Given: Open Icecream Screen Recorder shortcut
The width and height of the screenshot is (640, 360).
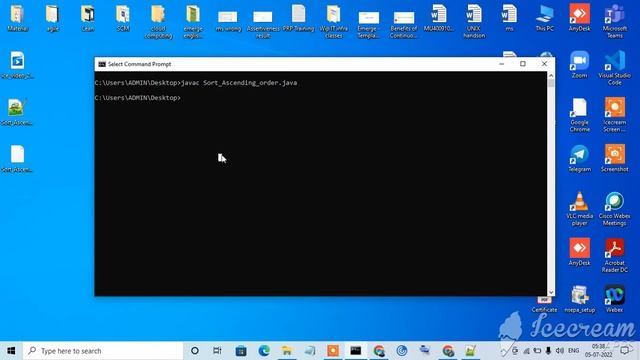Looking at the screenshot, I should point(615,115).
